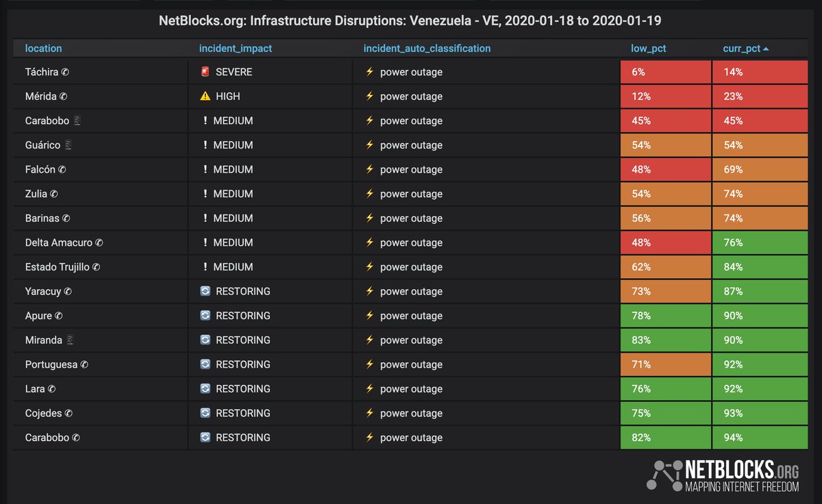The width and height of the screenshot is (822, 504).
Task: Click the exclamation mark icon in Zulia row
Action: 205,194
